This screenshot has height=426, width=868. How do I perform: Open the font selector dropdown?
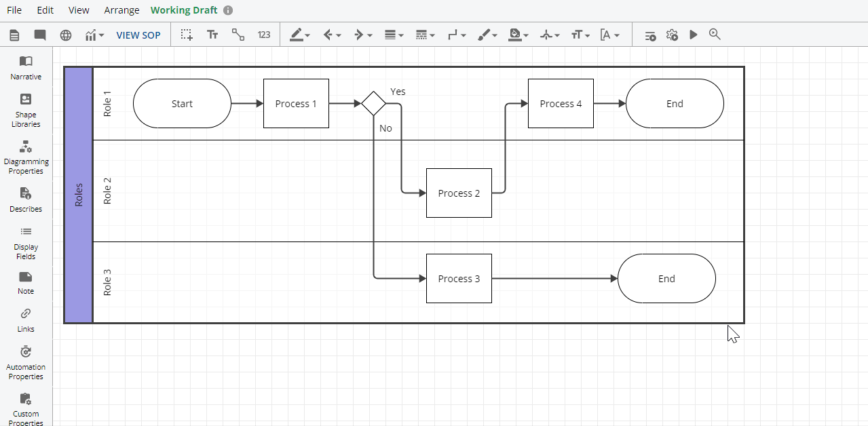[x=611, y=35]
